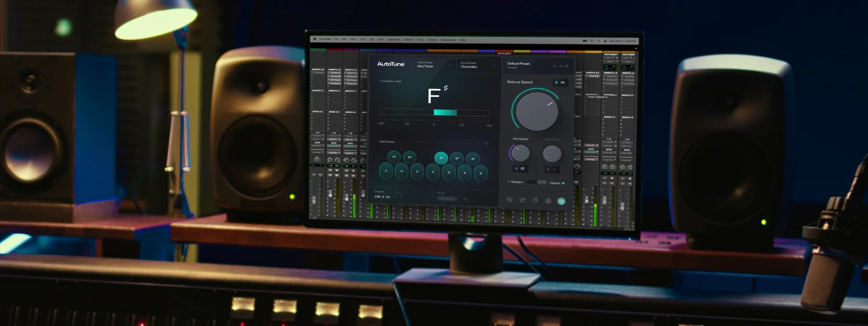Toggle the highlighted F# note button
868x326 pixels.
pos(441,158)
